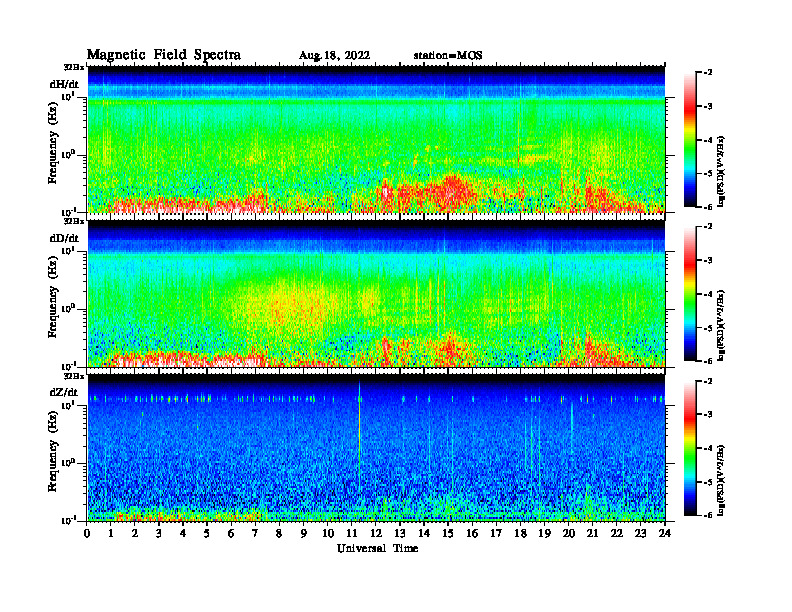Click time axis tick label "19"
Screen dimensions: 792x612
click(x=544, y=534)
